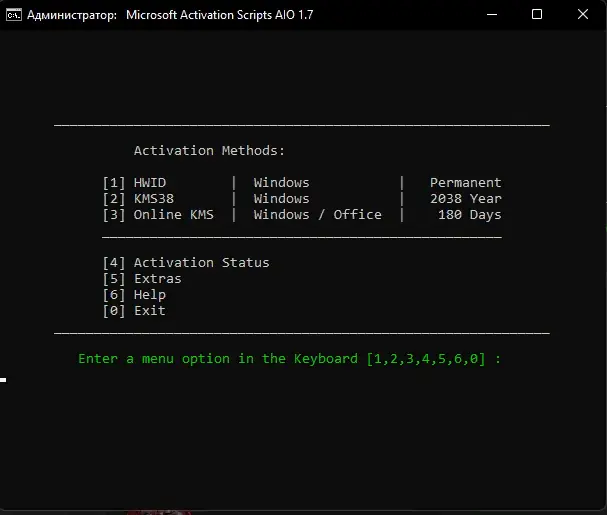Image resolution: width=607 pixels, height=515 pixels.
Task: Click the green 'Enter a menu option' prompt
Action: point(290,359)
